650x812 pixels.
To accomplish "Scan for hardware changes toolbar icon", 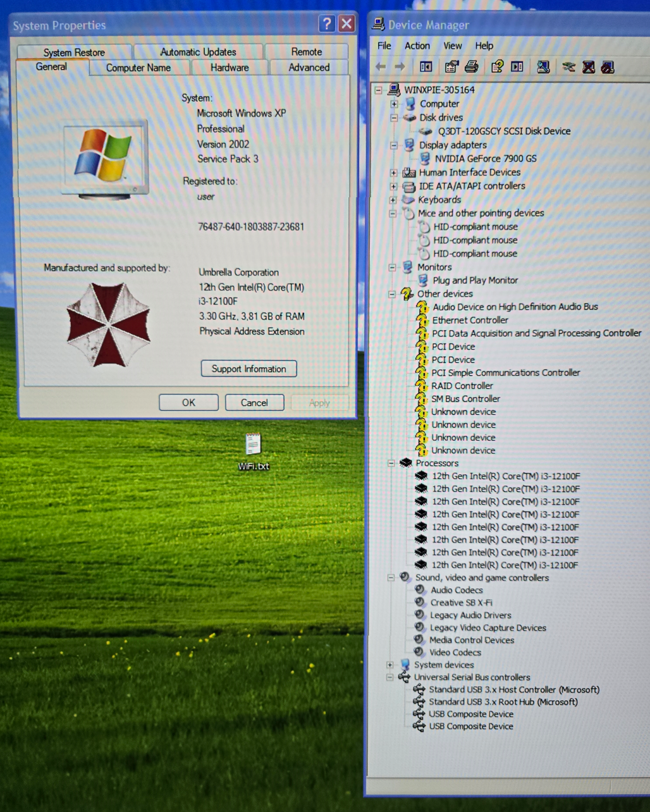I will click(x=543, y=67).
